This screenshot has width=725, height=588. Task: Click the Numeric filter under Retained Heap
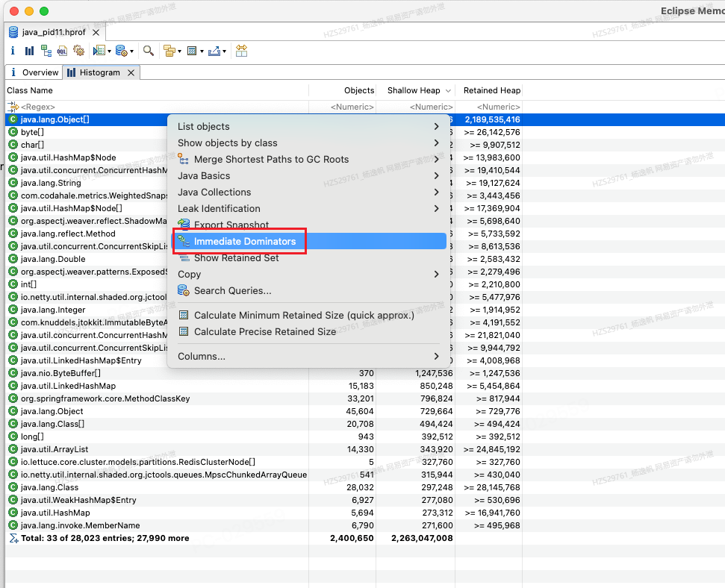pos(489,107)
